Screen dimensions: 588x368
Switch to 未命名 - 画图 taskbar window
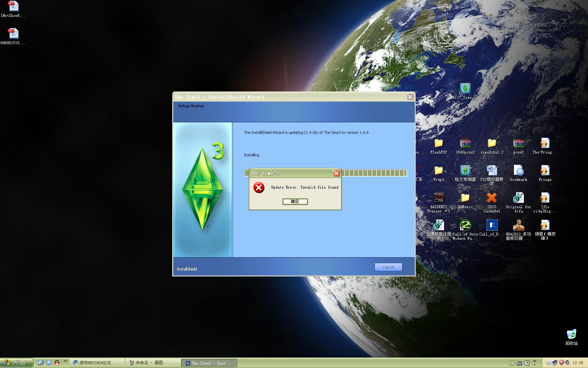click(x=153, y=363)
